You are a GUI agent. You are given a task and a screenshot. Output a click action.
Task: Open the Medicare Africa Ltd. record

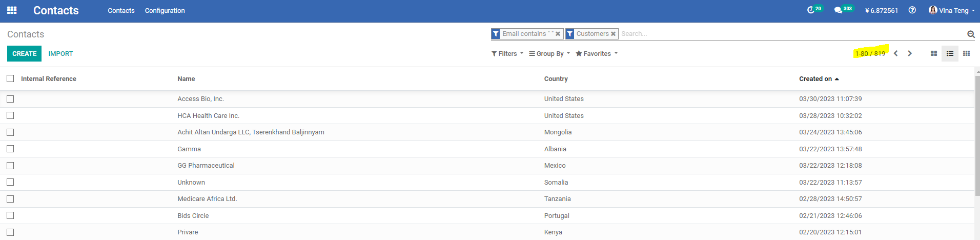coord(207,199)
